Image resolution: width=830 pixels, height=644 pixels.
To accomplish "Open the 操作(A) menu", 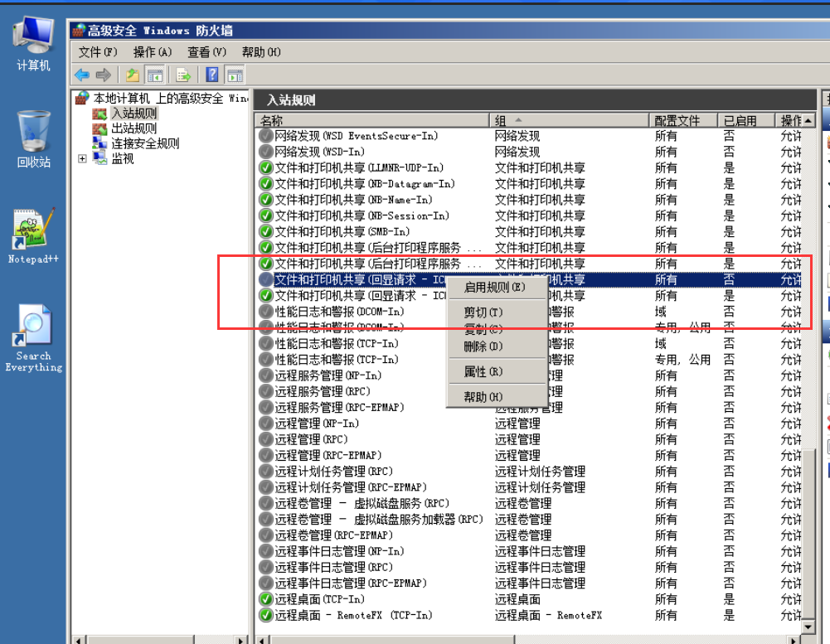I will tap(153, 52).
